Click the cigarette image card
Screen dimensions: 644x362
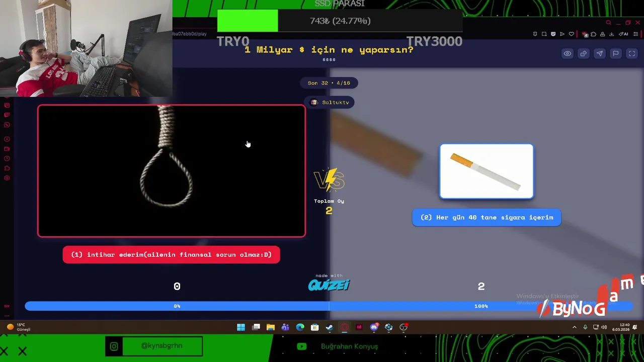click(487, 171)
